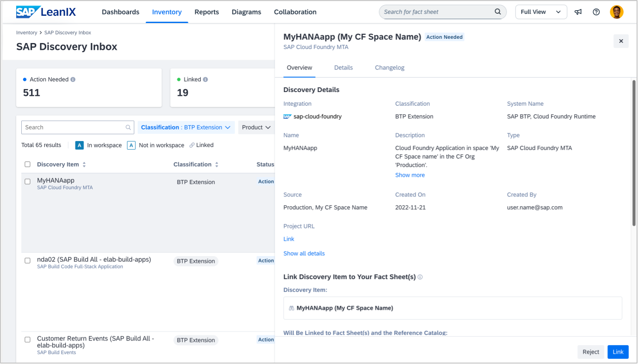Click the Project URL Link
The height and width of the screenshot is (364, 638).
coord(289,239)
